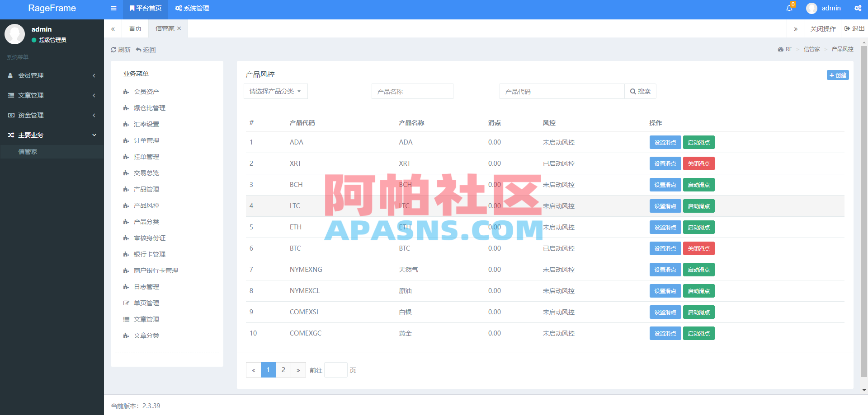Click the hamburger menu icon beside RageFrame logo

tap(113, 8)
